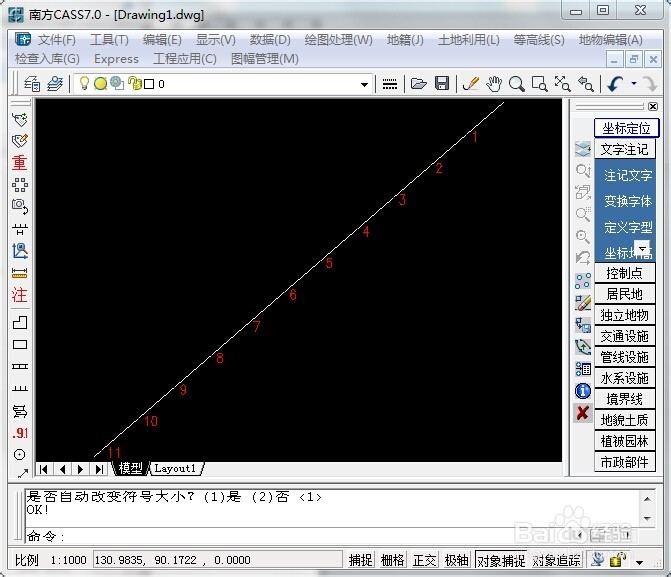Click the red 重 tool icon

pyautogui.click(x=19, y=163)
